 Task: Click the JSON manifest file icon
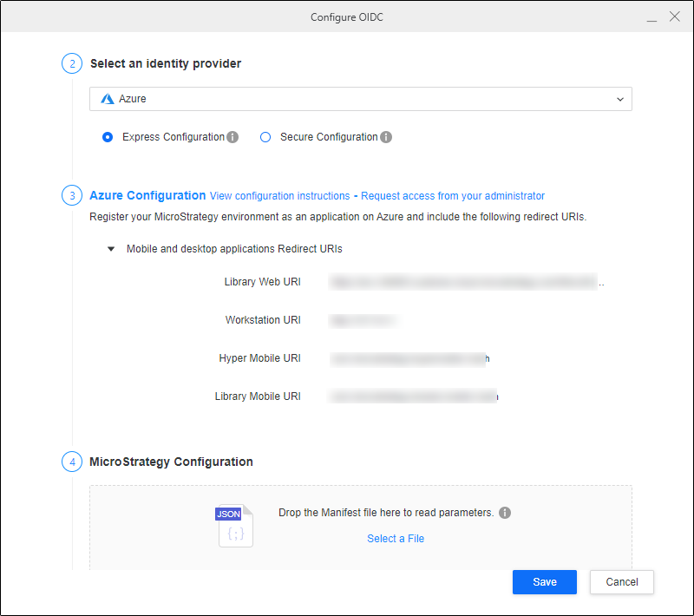[x=234, y=526]
